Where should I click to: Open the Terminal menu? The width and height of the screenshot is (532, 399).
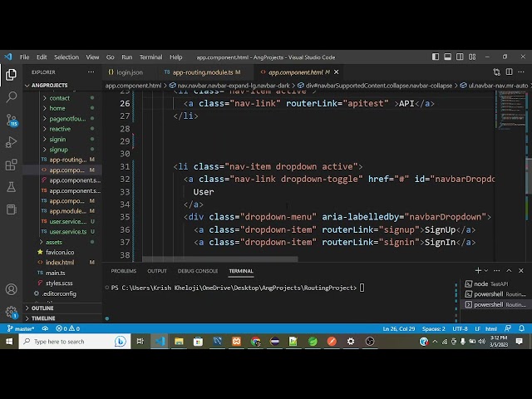(x=150, y=57)
